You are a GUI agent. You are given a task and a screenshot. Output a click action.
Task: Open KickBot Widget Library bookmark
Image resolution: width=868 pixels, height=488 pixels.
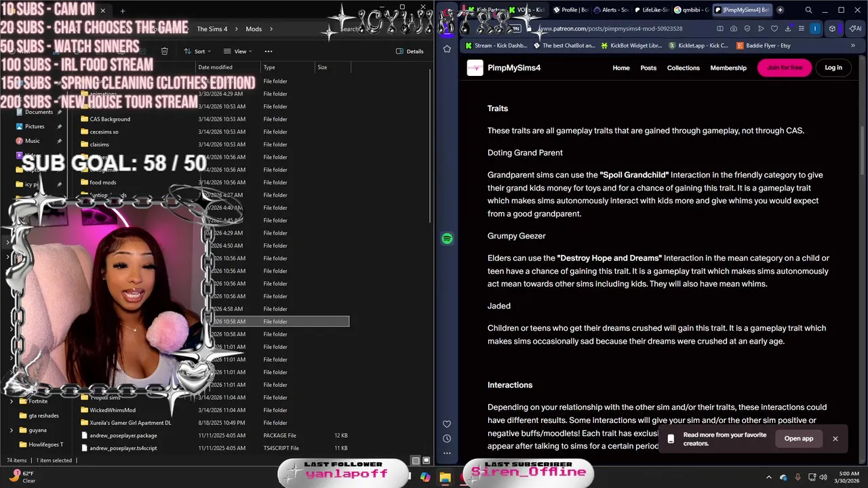coord(631,45)
